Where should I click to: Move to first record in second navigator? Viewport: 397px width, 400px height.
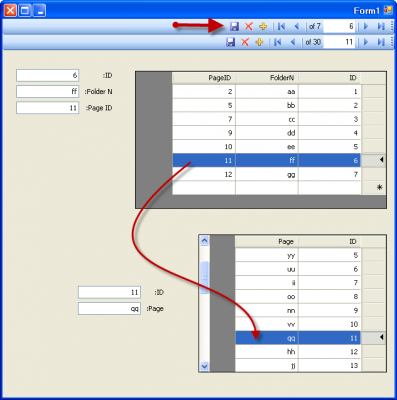pyautogui.click(x=278, y=42)
